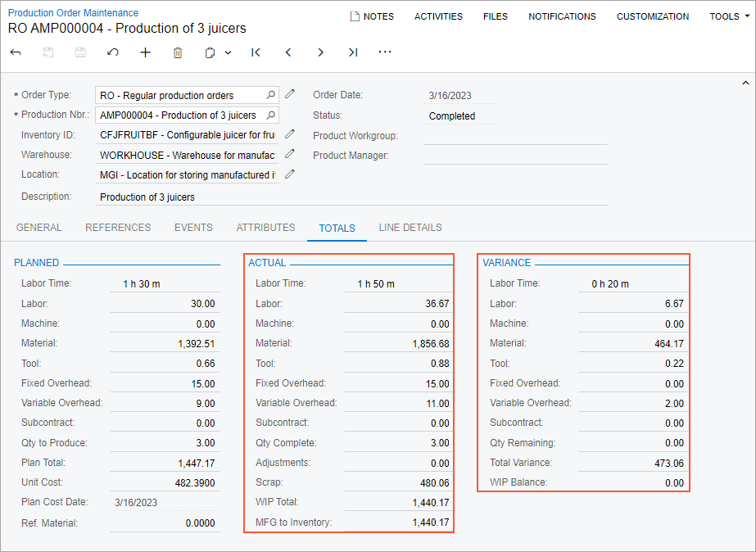
Task: Click the Production Order Maintenance link
Action: pos(73,13)
